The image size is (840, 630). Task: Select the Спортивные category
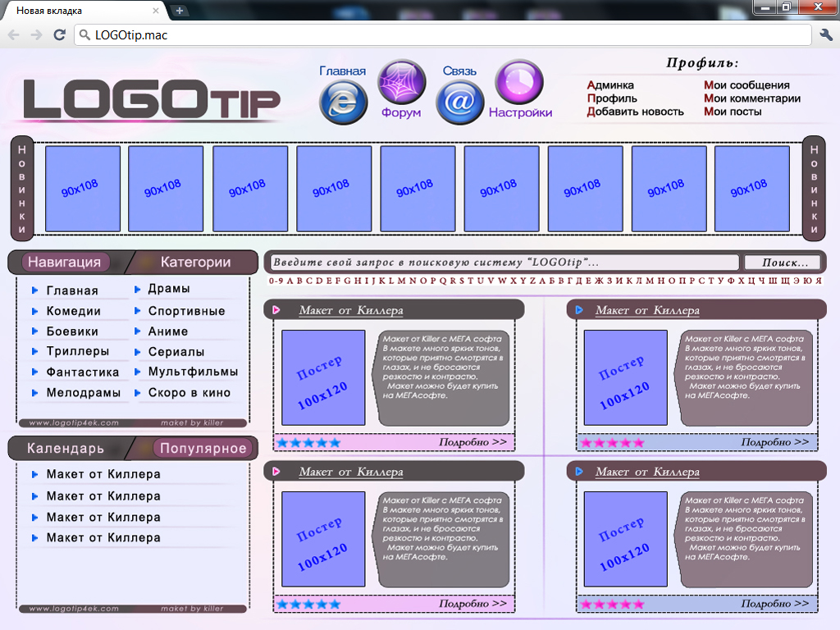[186, 311]
